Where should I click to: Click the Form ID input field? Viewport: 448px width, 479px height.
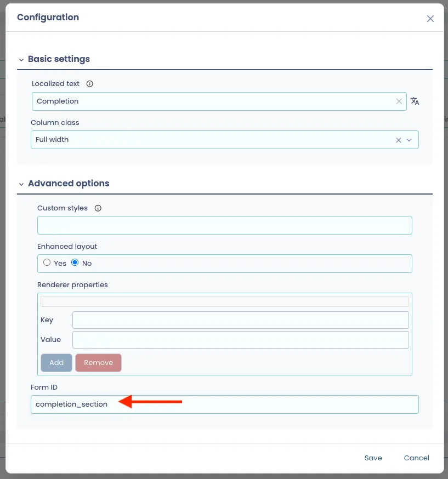(225, 404)
